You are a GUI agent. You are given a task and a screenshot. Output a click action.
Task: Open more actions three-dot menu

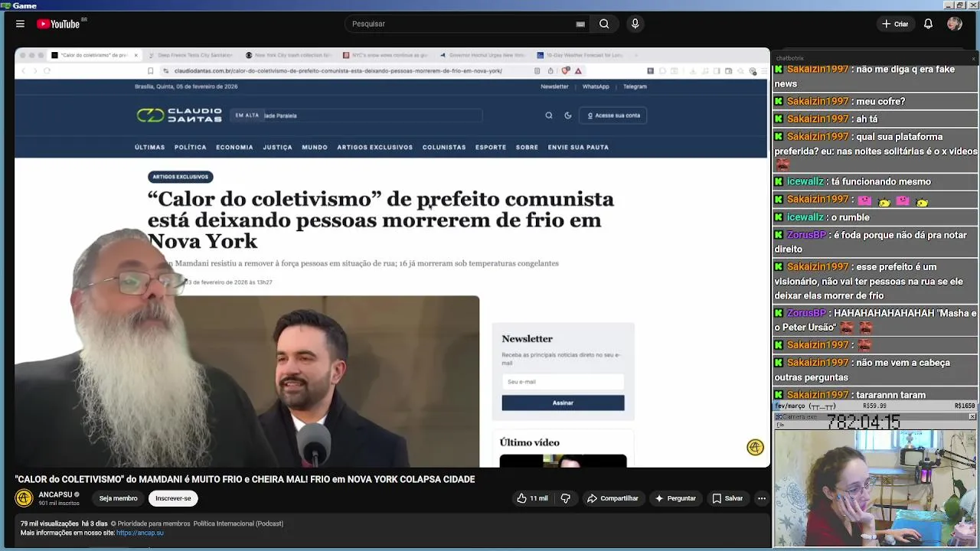761,498
